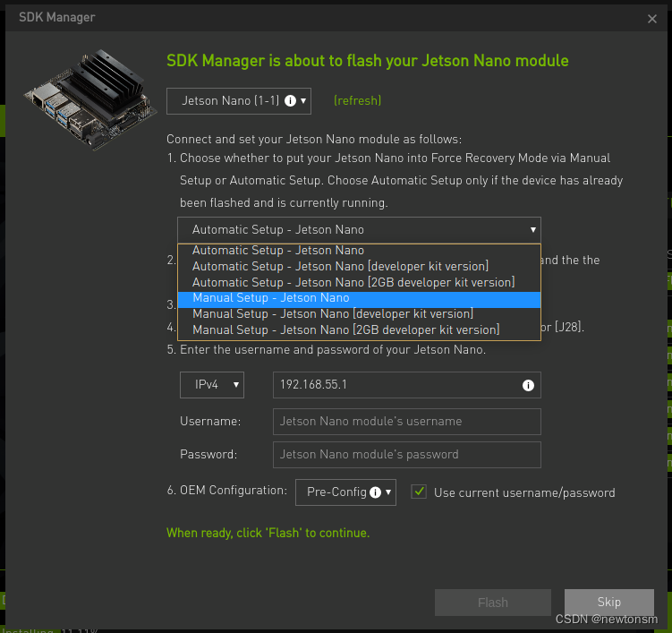Viewport: 672px width, 633px height.
Task: Click the Username input field
Action: click(407, 422)
